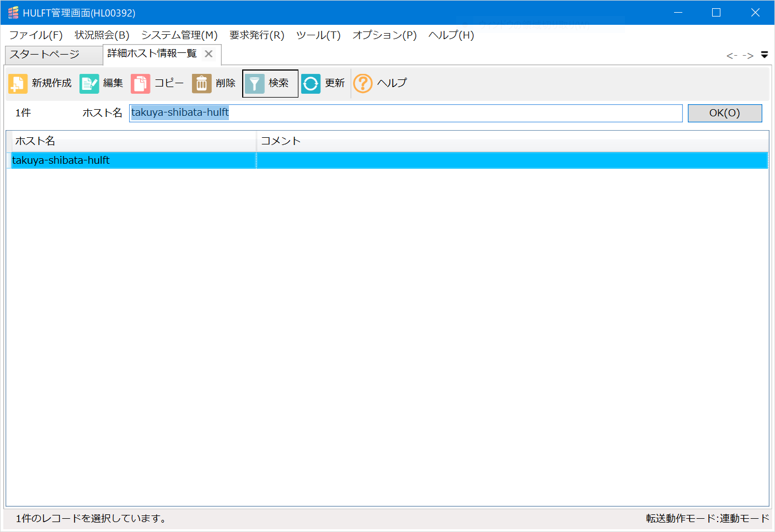
Task: Navigate forward with the -> arrow
Action: click(748, 55)
